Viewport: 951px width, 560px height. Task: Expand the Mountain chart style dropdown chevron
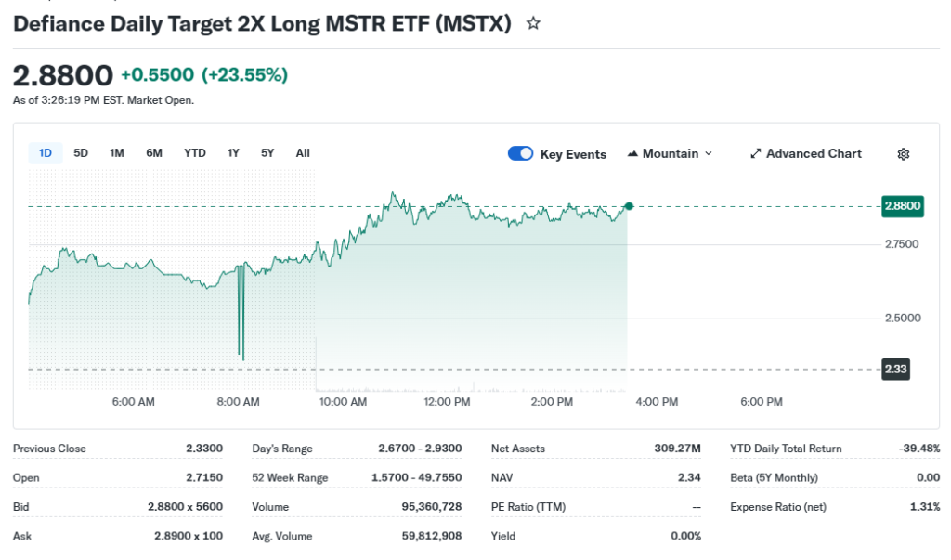(x=709, y=154)
